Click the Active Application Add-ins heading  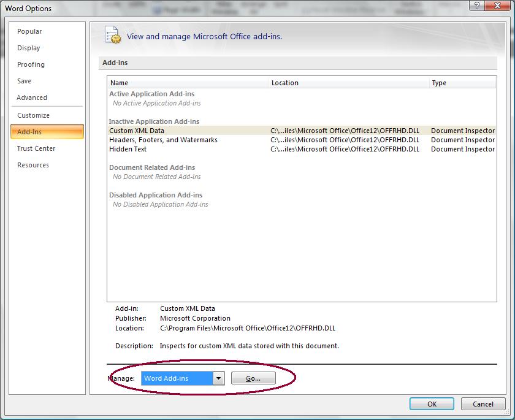(x=152, y=94)
